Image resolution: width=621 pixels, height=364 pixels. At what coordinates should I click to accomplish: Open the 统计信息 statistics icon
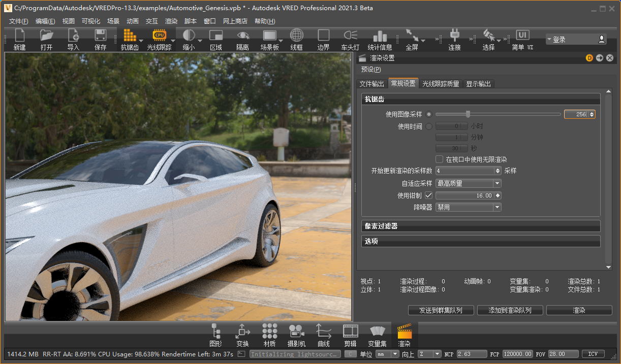pyautogui.click(x=380, y=36)
